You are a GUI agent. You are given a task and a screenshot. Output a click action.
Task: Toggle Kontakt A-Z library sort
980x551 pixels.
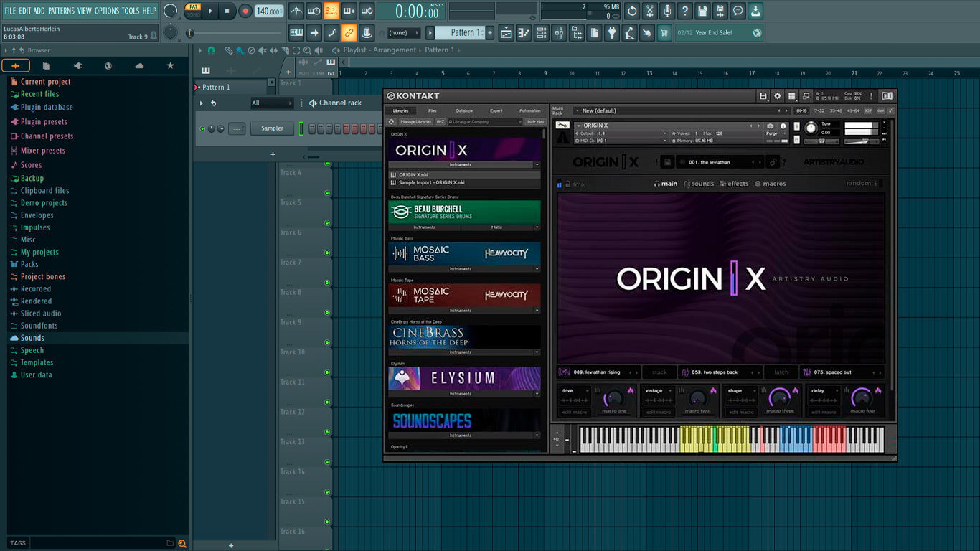click(x=440, y=122)
